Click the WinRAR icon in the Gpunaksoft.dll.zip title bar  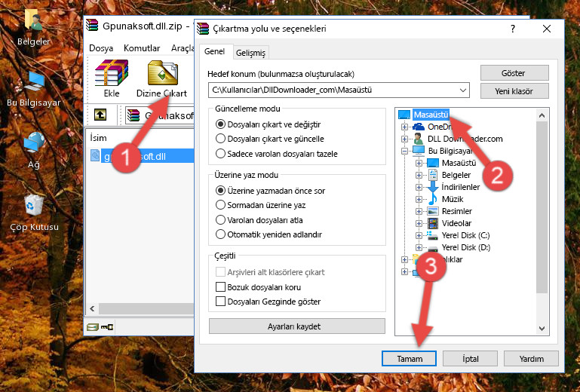click(x=92, y=26)
